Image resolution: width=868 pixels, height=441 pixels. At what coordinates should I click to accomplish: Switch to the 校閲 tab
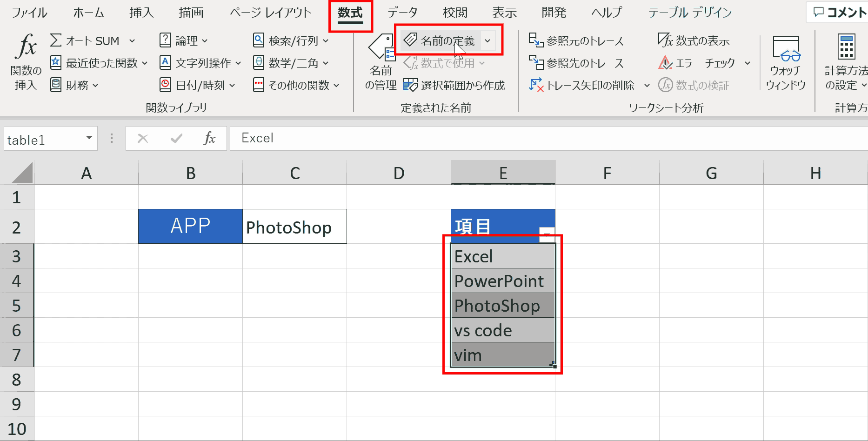(x=455, y=13)
